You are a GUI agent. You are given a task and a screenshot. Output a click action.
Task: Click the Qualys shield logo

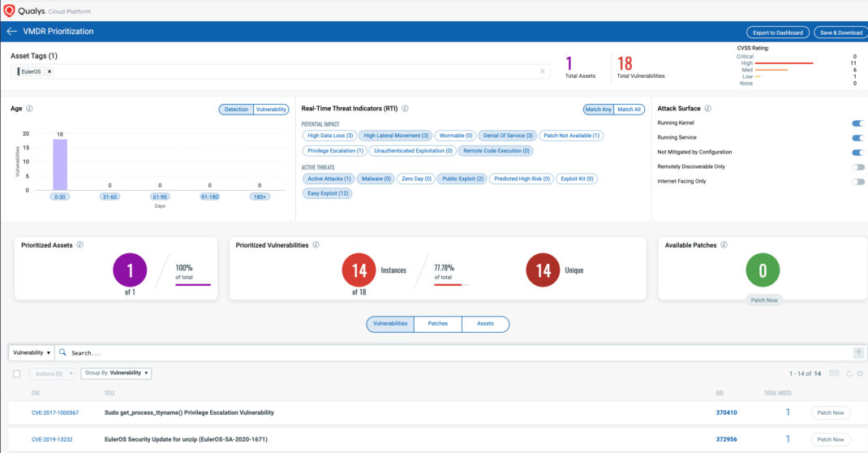point(9,11)
